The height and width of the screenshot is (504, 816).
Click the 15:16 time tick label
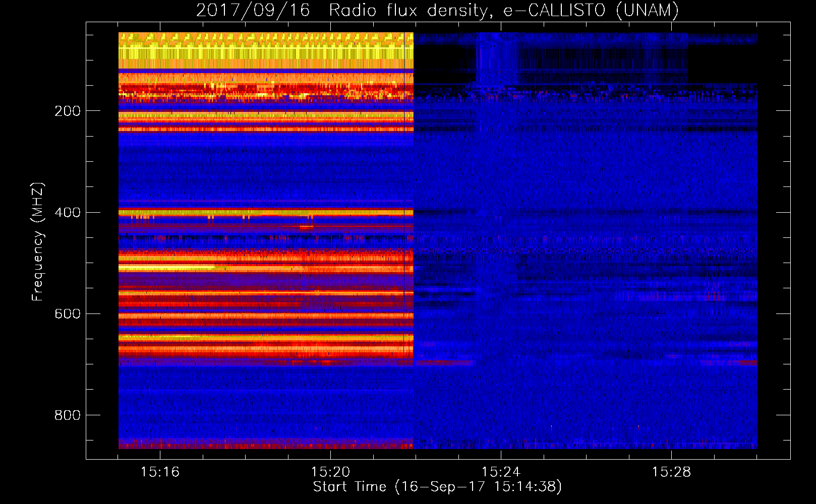tap(160, 472)
